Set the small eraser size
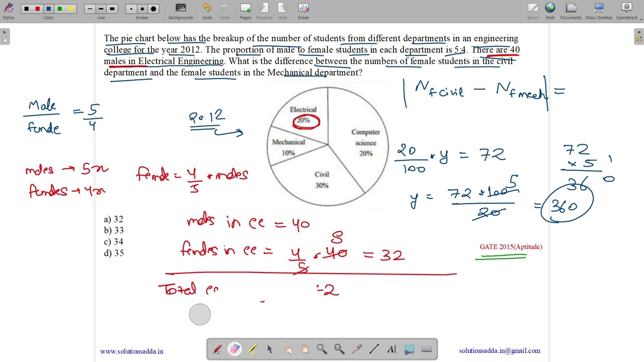The image size is (644, 362). point(131,9)
